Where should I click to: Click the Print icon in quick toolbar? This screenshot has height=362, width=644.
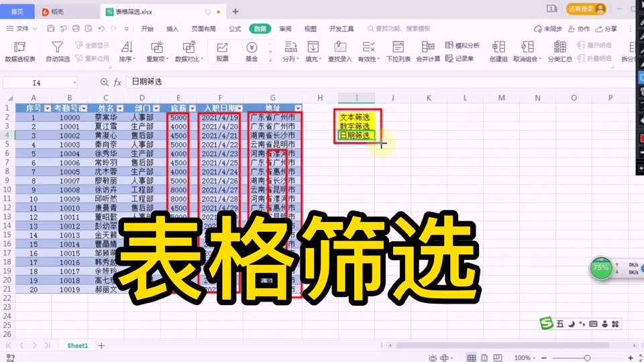pos(76,28)
